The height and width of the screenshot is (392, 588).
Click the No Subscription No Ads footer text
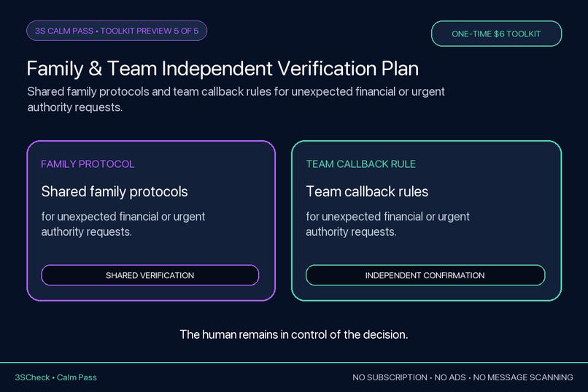click(463, 377)
